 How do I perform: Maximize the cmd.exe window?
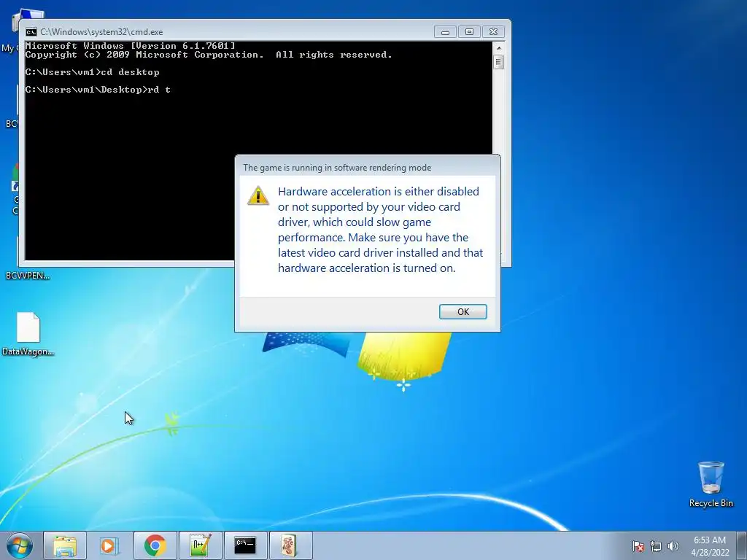tap(469, 32)
